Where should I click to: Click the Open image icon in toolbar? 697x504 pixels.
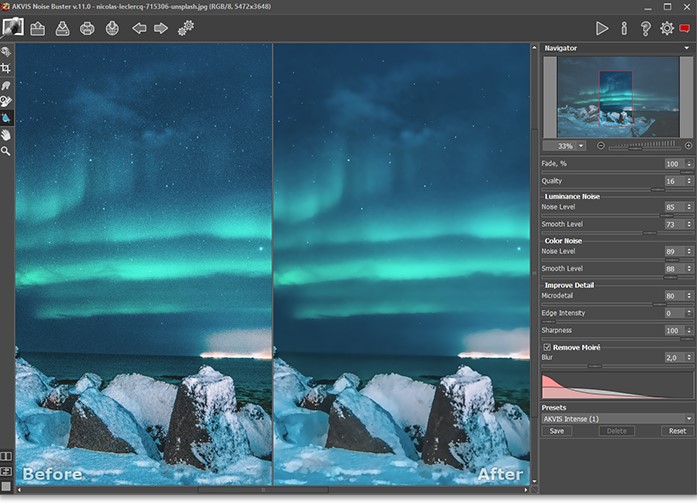click(38, 28)
